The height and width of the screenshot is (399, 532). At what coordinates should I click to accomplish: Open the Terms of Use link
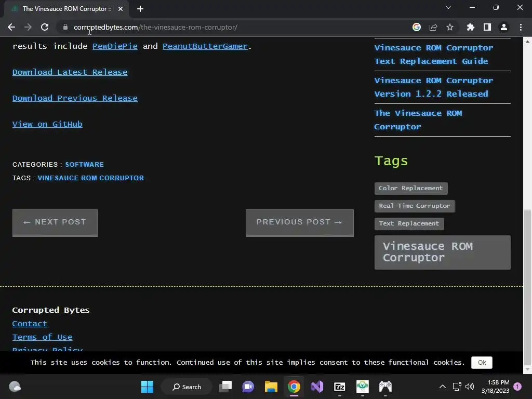(42, 337)
